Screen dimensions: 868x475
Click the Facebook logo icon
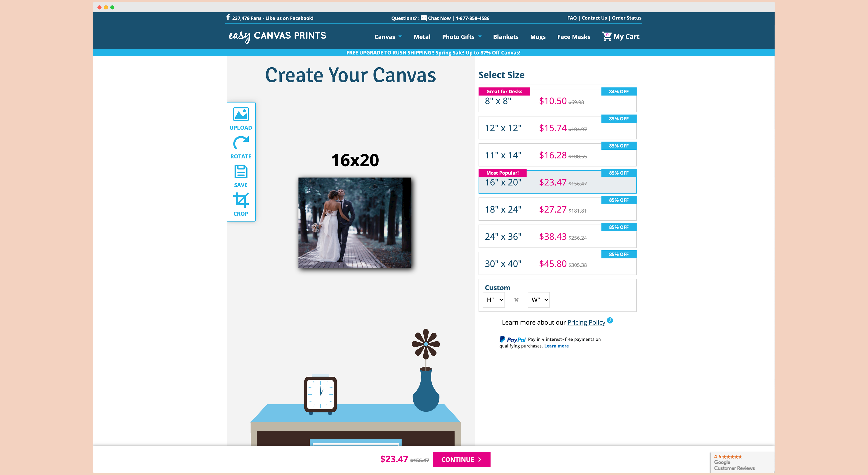point(228,17)
